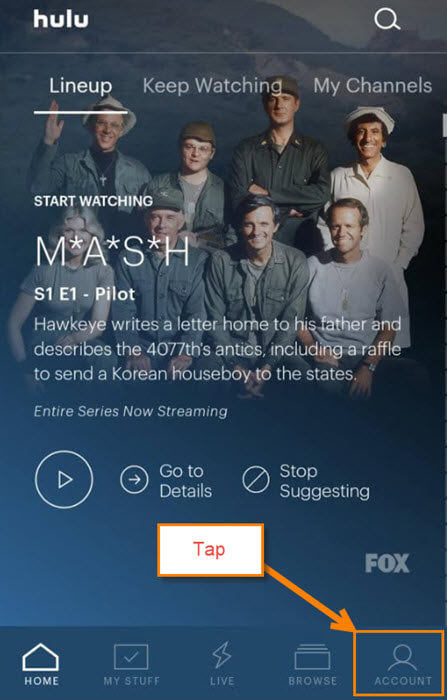
Task: Tap the Go to Details text
Action: pos(185,481)
